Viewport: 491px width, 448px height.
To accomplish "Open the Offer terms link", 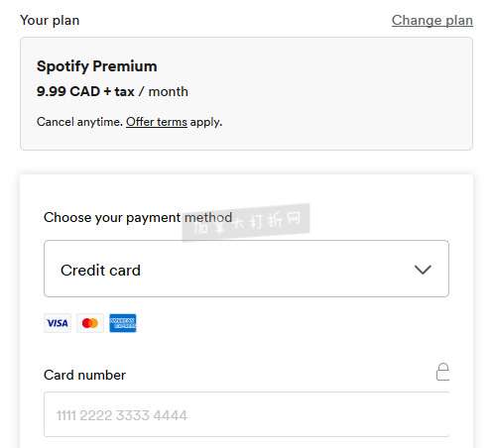I will tap(157, 122).
